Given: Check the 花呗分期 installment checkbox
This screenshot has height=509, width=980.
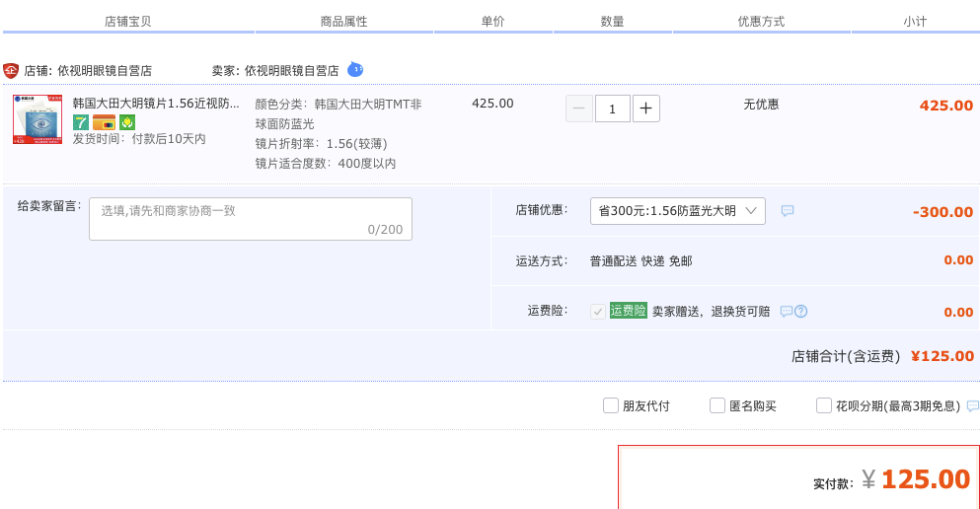Looking at the screenshot, I should [x=824, y=406].
